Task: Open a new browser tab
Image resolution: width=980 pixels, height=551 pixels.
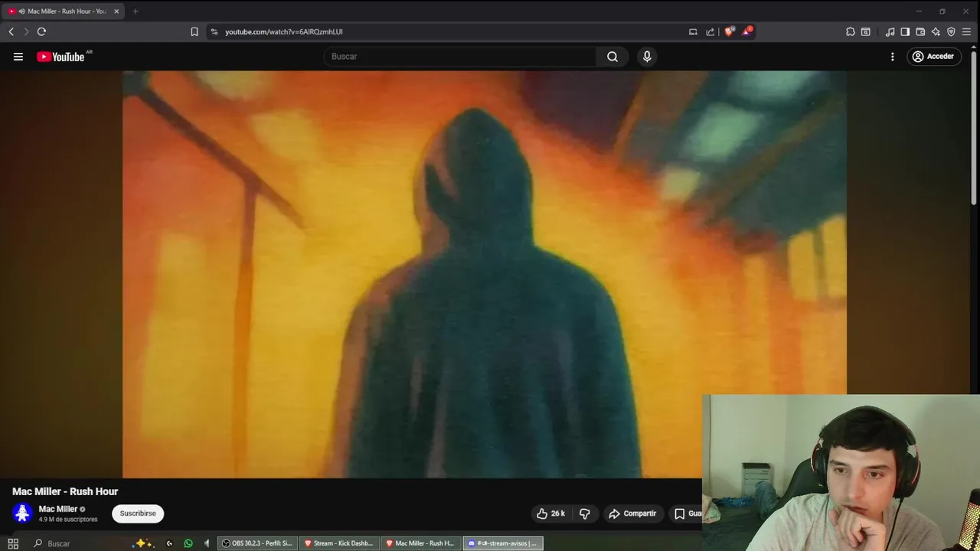Action: [x=135, y=11]
